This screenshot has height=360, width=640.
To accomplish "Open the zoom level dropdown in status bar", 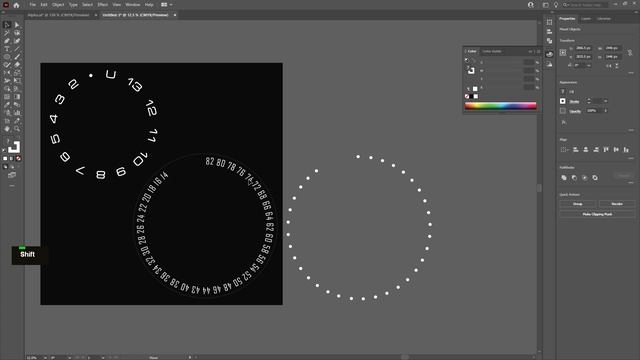I will tap(45, 358).
